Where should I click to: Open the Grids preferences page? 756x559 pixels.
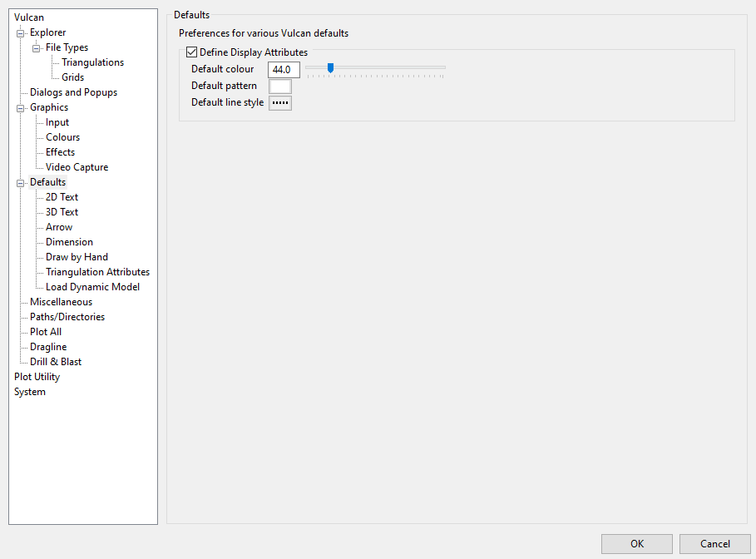[73, 77]
